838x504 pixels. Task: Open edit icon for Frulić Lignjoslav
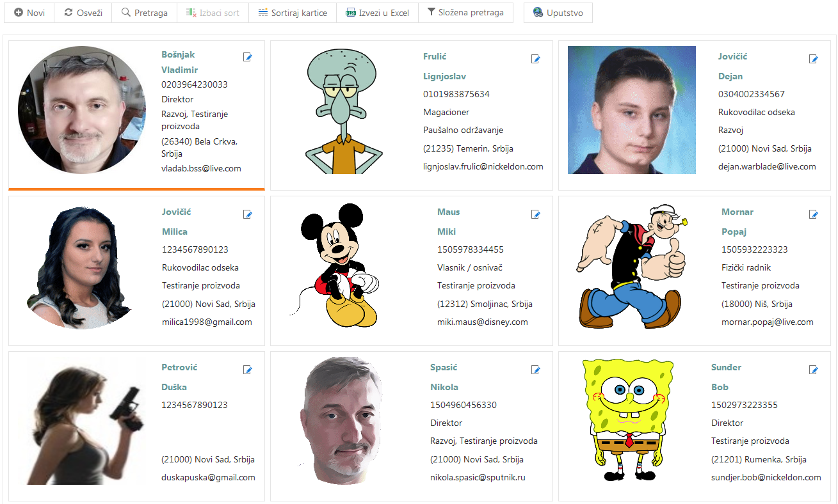coord(536,59)
